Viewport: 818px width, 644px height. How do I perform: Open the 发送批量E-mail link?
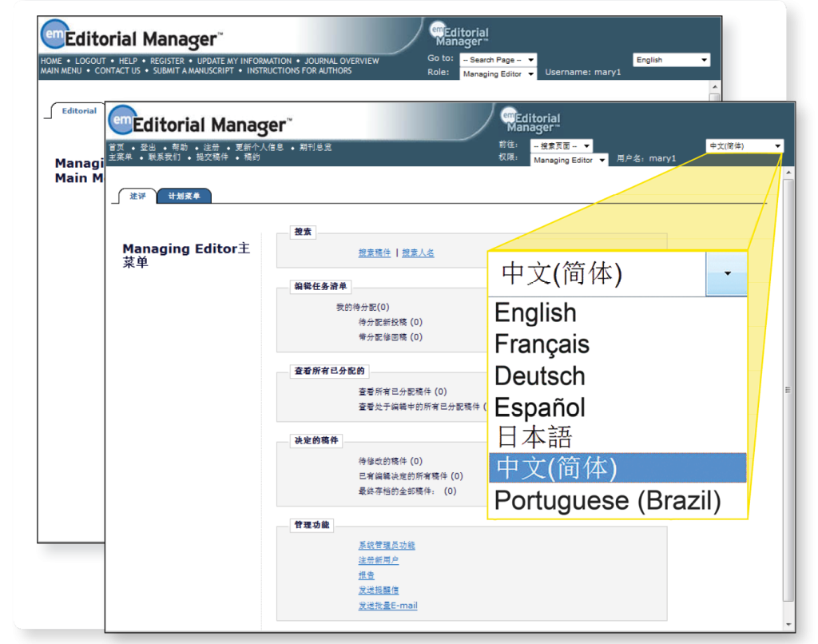tap(387, 606)
